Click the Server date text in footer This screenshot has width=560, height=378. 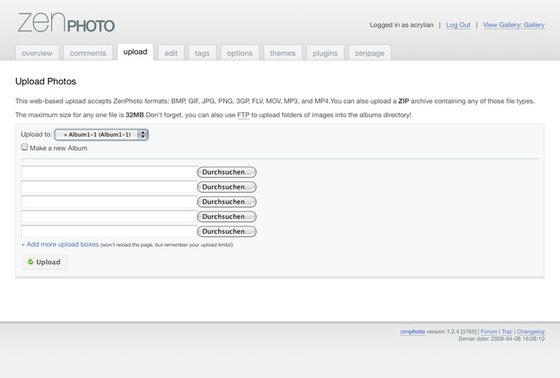(501, 339)
